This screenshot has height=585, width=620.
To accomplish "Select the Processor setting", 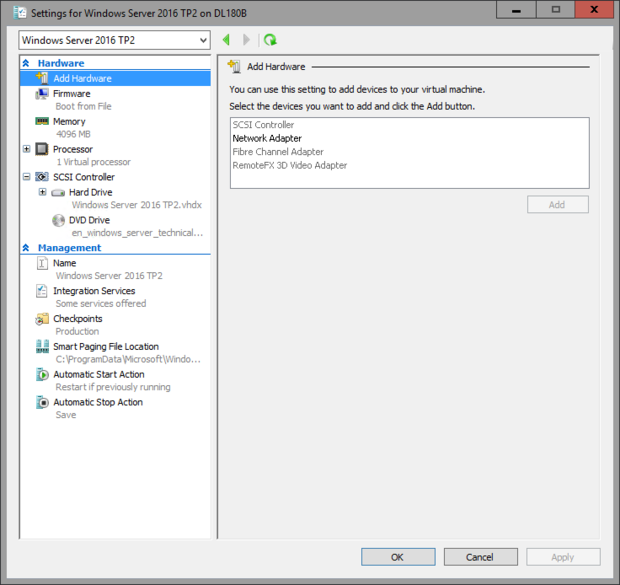I will point(73,149).
